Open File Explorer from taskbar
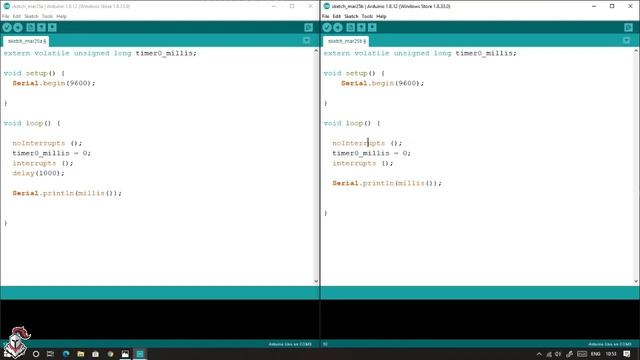 81,354
